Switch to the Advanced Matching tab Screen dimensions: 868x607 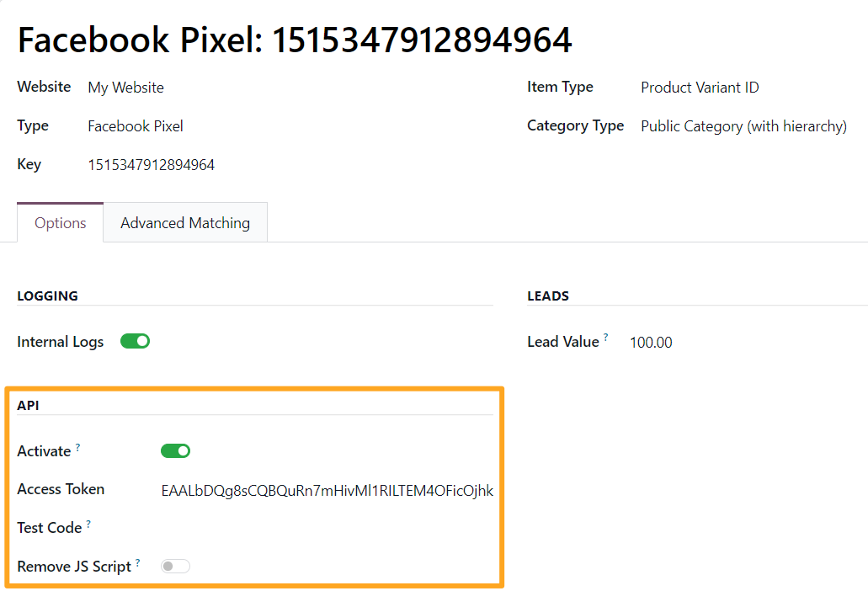click(185, 223)
